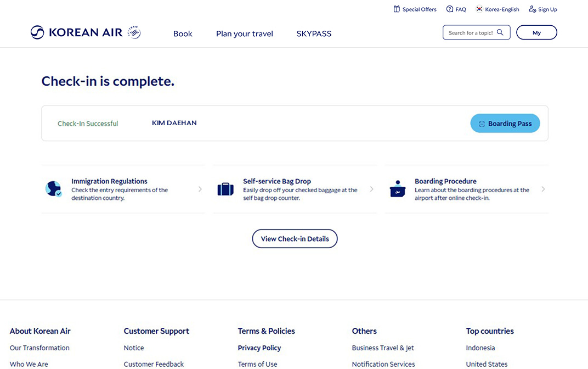Open Privacy Policy footer link

pyautogui.click(x=259, y=348)
